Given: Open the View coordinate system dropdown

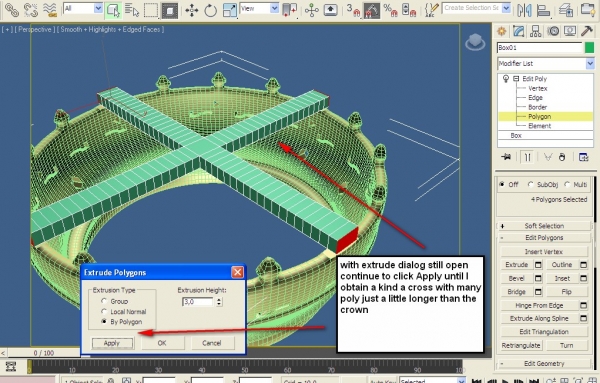Looking at the screenshot, I should click(259, 8).
